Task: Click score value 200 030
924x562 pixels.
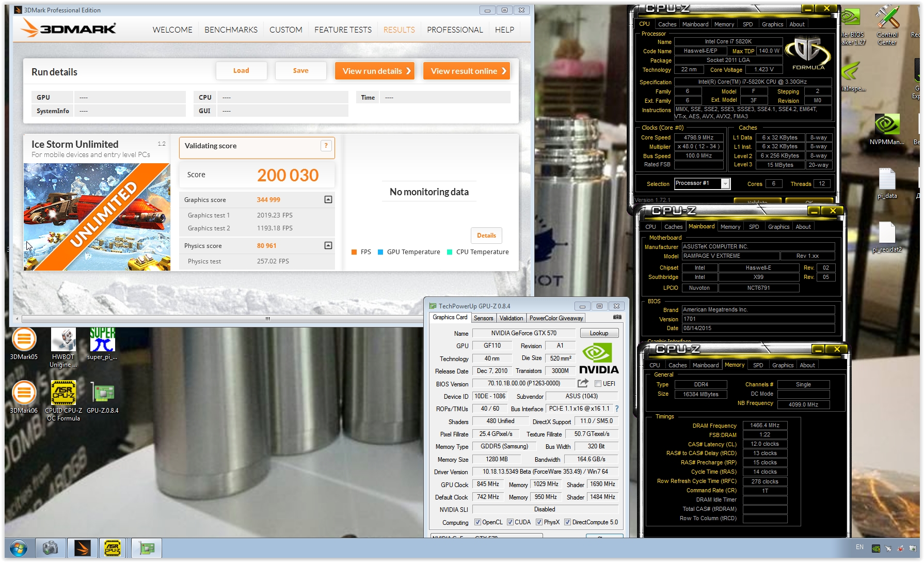Action: coord(288,175)
